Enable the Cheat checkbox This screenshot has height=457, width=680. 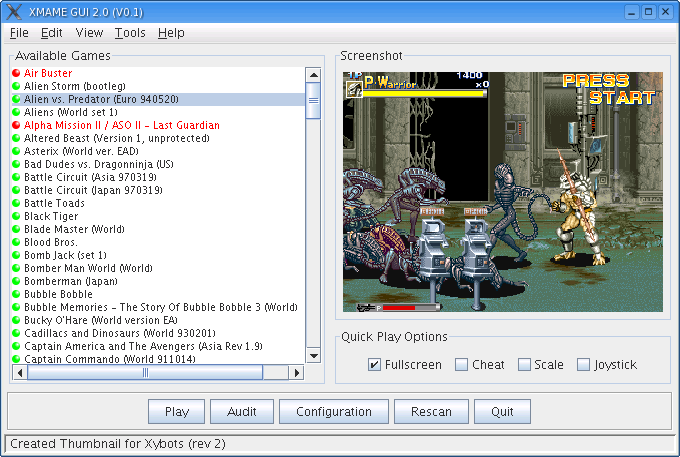point(461,365)
